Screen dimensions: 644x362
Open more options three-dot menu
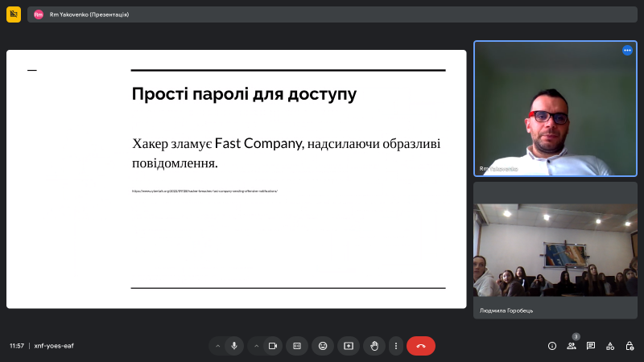pyautogui.click(x=396, y=346)
